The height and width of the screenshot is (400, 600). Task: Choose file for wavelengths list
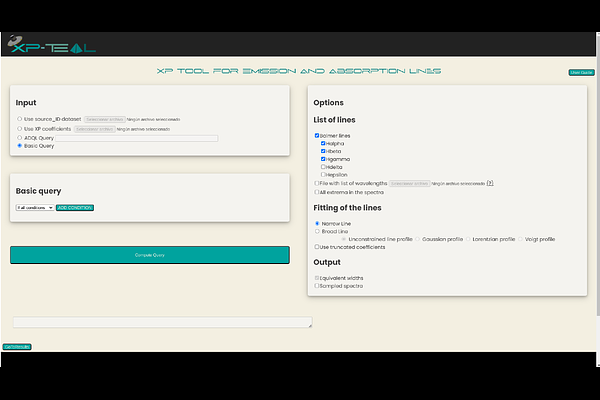pos(409,184)
